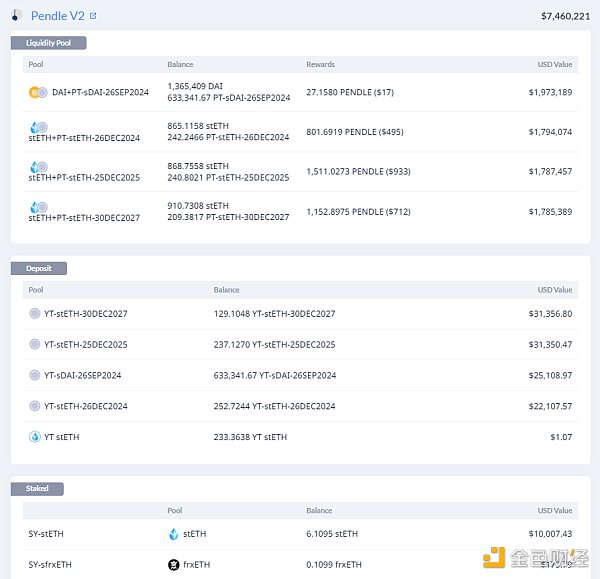Click USD value $1,785,389
600x579 pixels.
pos(550,212)
